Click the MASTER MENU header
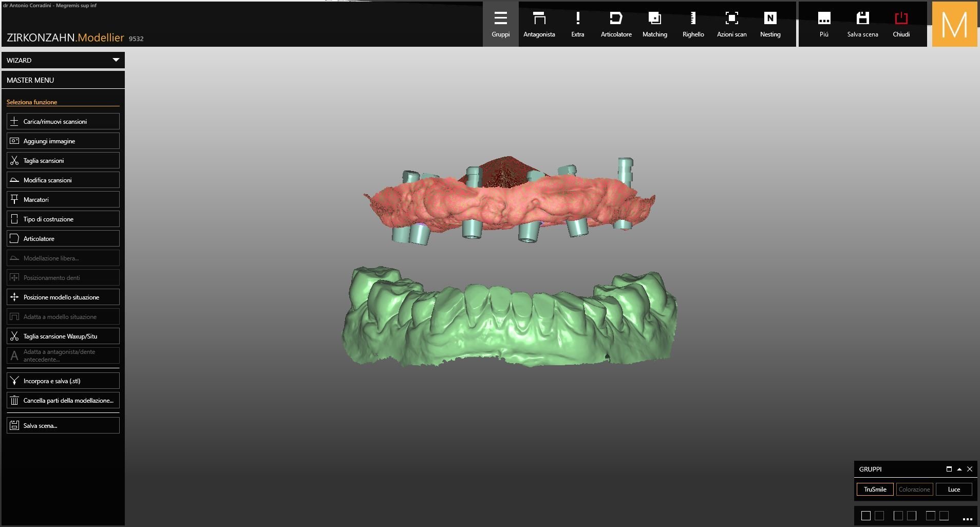This screenshot has width=980, height=527. pos(63,80)
